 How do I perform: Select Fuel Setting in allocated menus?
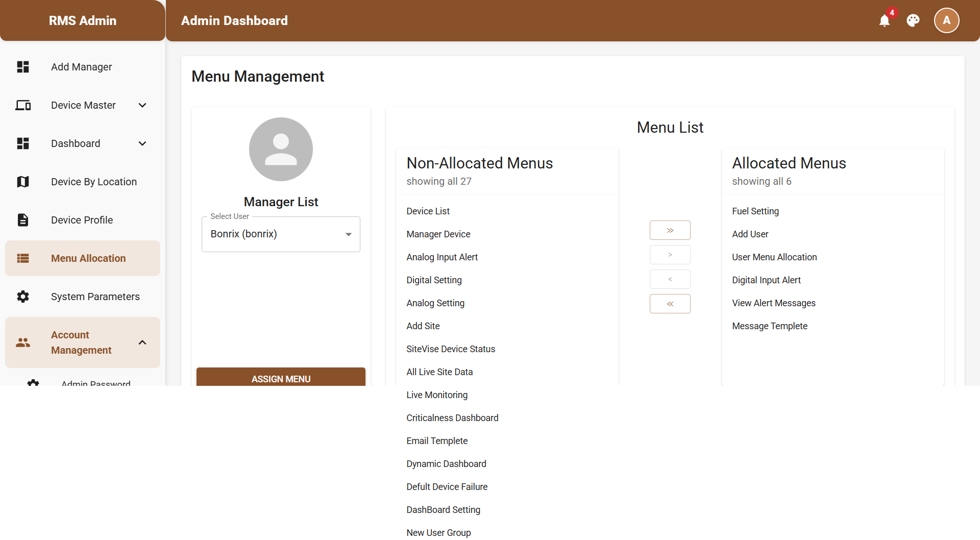click(x=755, y=211)
